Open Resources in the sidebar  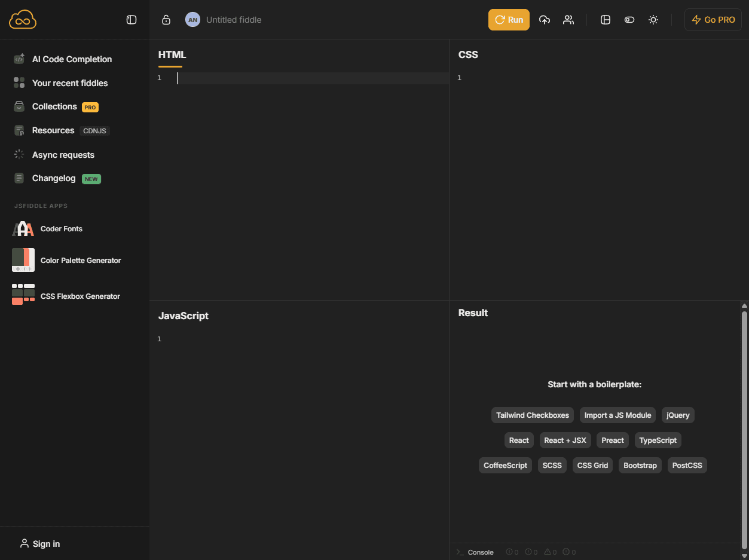click(x=53, y=130)
